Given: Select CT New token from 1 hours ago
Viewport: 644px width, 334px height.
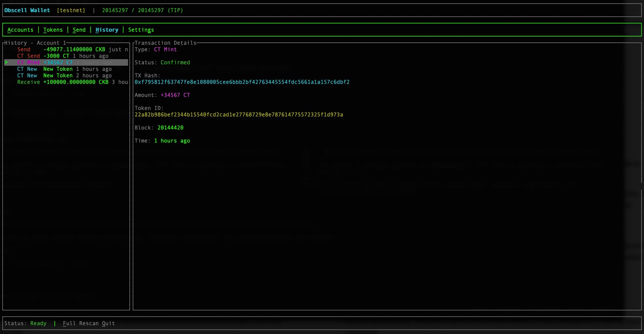Looking at the screenshot, I should click(64, 69).
